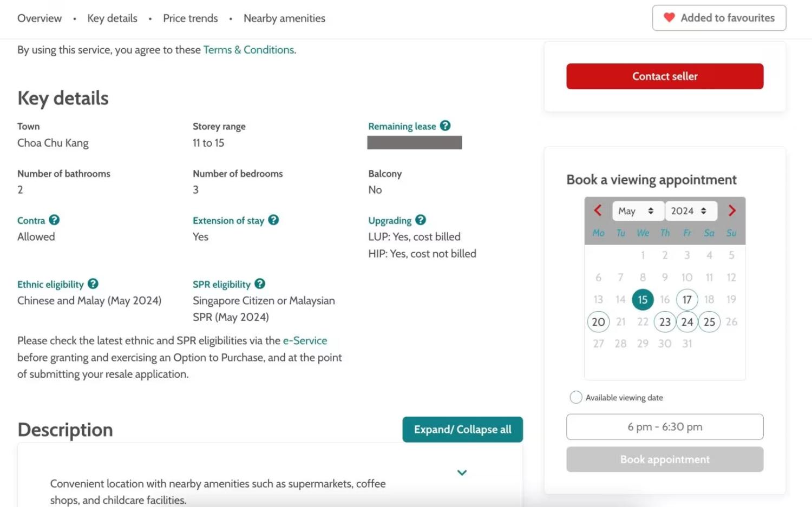Select May 17 as viewing date
The height and width of the screenshot is (507, 812).
coord(687,299)
